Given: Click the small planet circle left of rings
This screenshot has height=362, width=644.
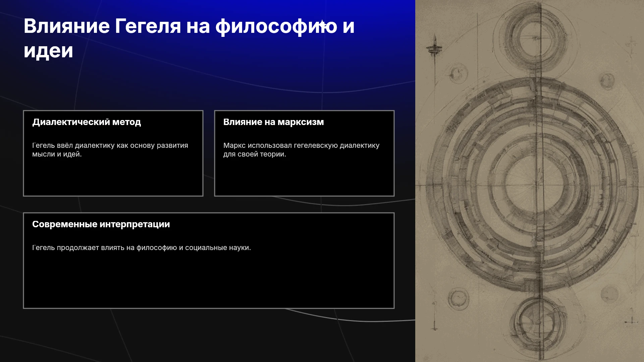Looking at the screenshot, I should pyautogui.click(x=458, y=73).
